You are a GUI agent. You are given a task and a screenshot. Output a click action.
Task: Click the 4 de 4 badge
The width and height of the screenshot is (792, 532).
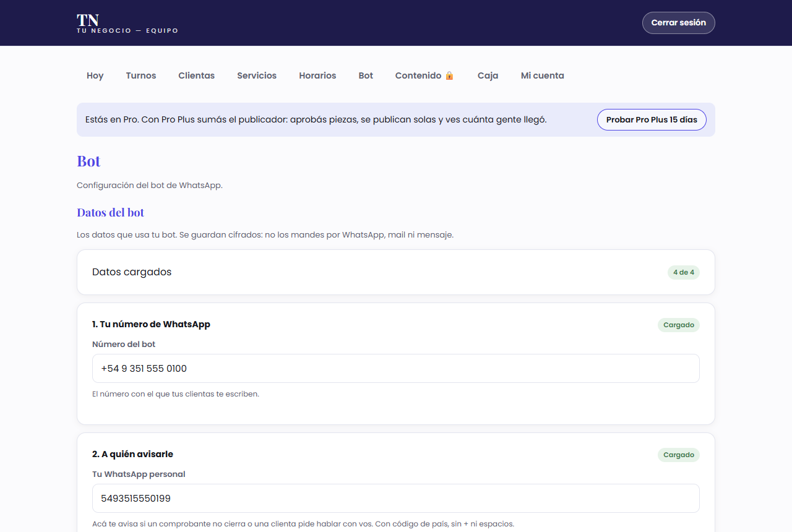(684, 272)
